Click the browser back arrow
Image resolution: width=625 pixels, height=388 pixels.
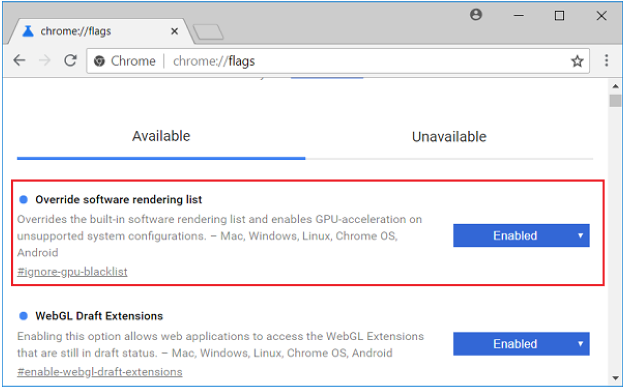[19, 61]
